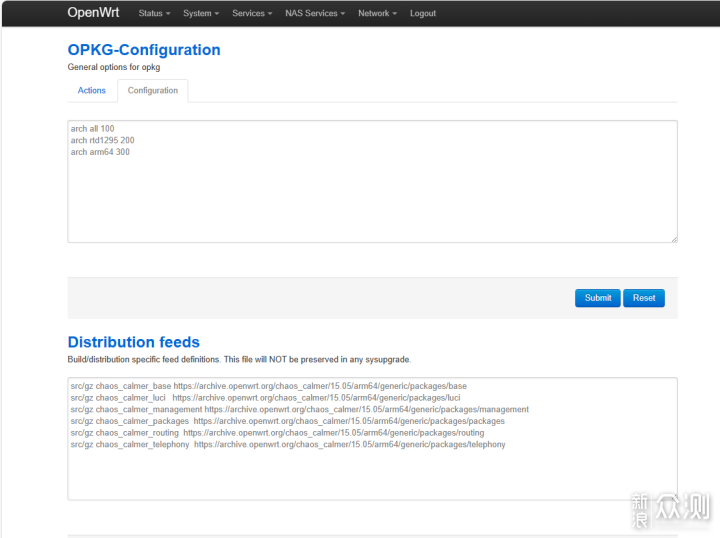Viewport: 720px width, 538px height.
Task: Grab the arch textarea resize handle
Action: [x=674, y=239]
